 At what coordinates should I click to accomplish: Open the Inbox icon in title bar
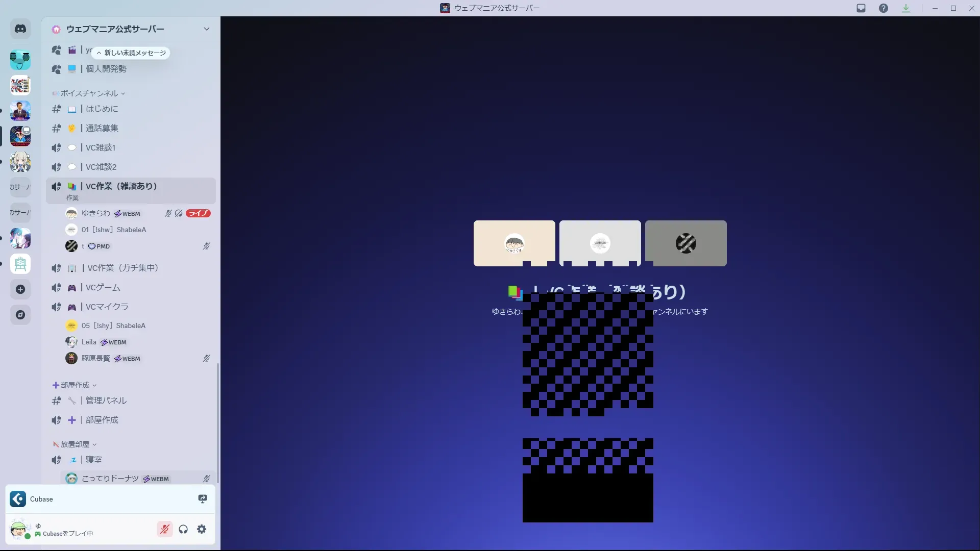(x=861, y=8)
